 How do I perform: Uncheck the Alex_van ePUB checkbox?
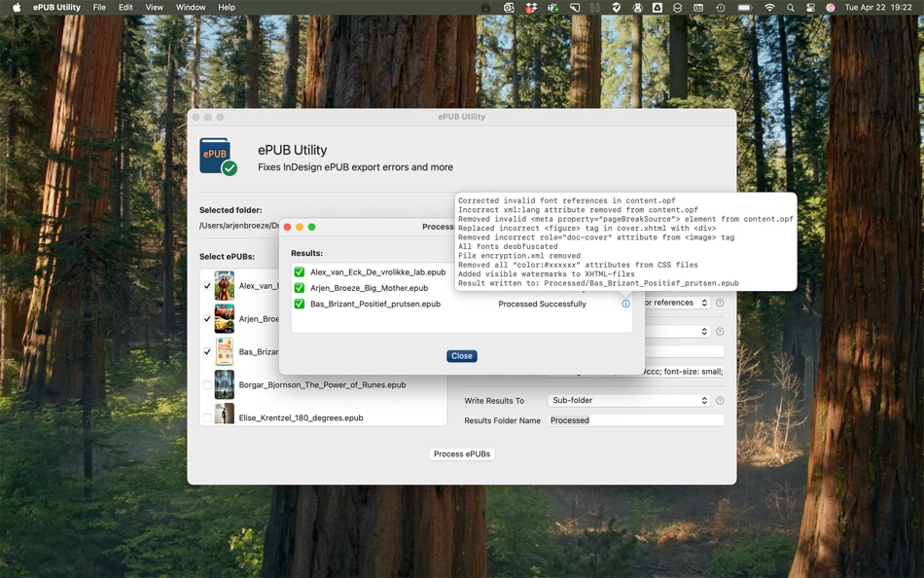[207, 286]
